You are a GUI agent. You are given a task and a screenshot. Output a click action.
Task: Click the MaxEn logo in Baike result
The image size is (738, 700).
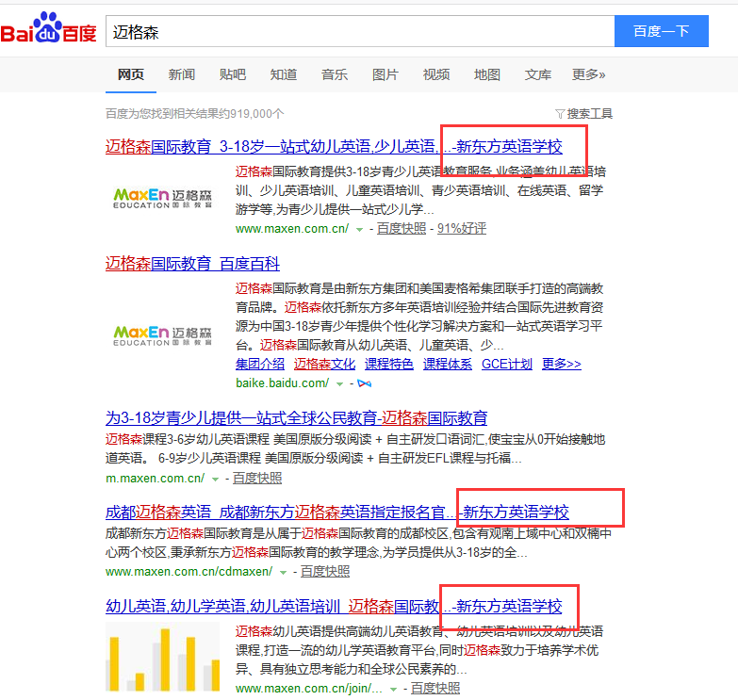point(162,336)
